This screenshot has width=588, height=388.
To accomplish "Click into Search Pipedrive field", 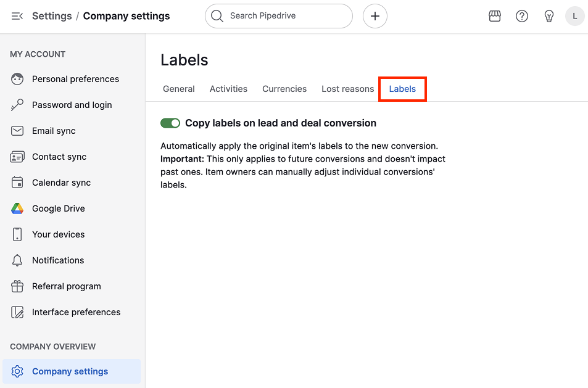I will pyautogui.click(x=284, y=16).
